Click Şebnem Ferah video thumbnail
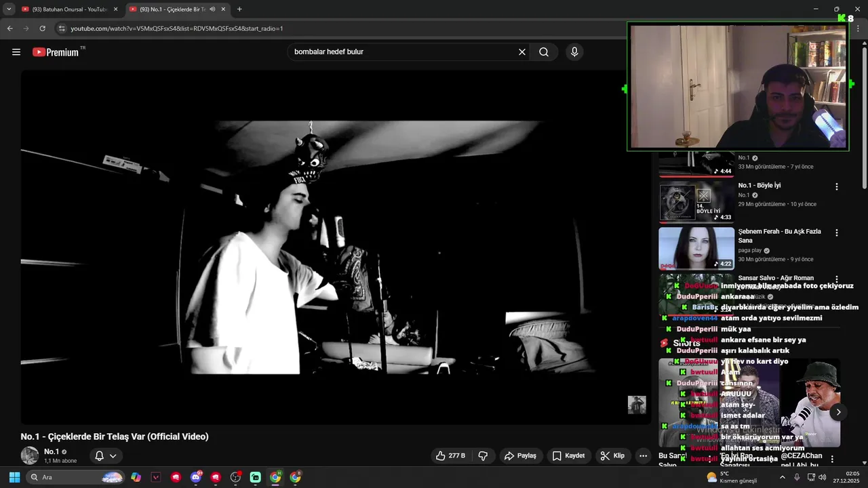 pyautogui.click(x=696, y=248)
